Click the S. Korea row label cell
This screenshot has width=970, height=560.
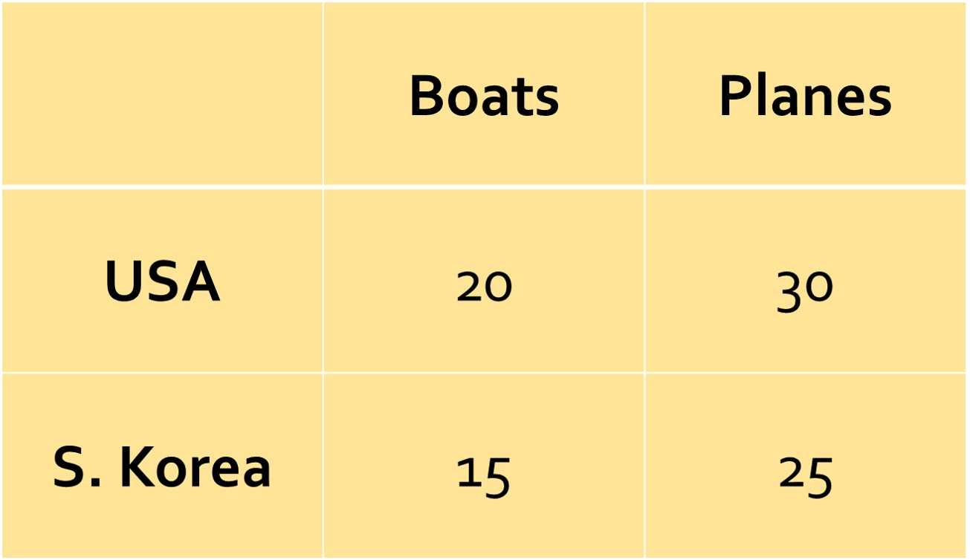[x=162, y=466]
